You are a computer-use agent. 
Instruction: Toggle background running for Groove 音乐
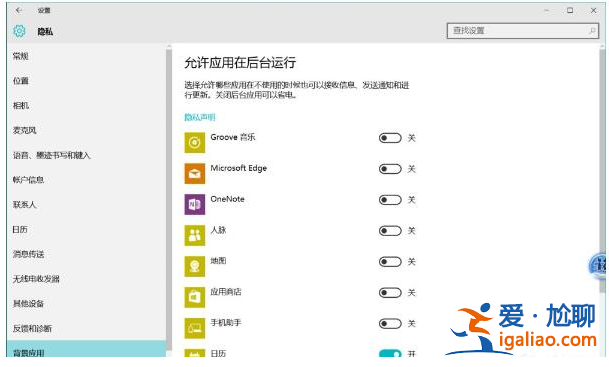click(390, 138)
